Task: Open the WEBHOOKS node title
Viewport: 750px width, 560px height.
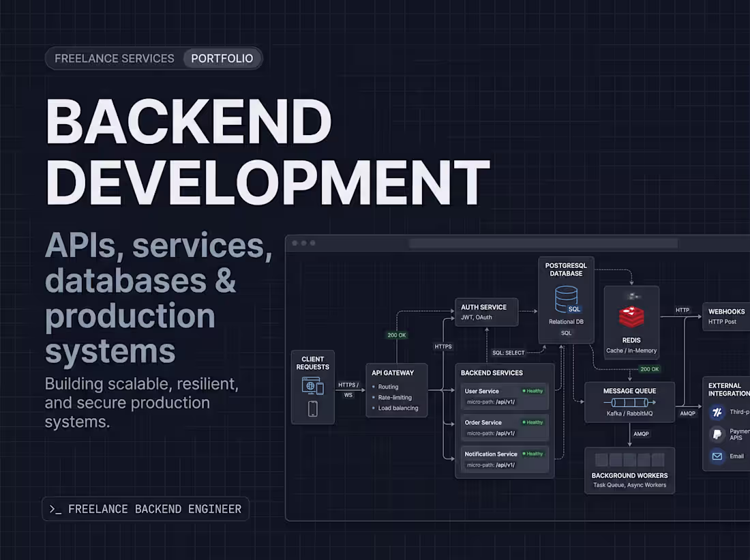Action: (727, 312)
